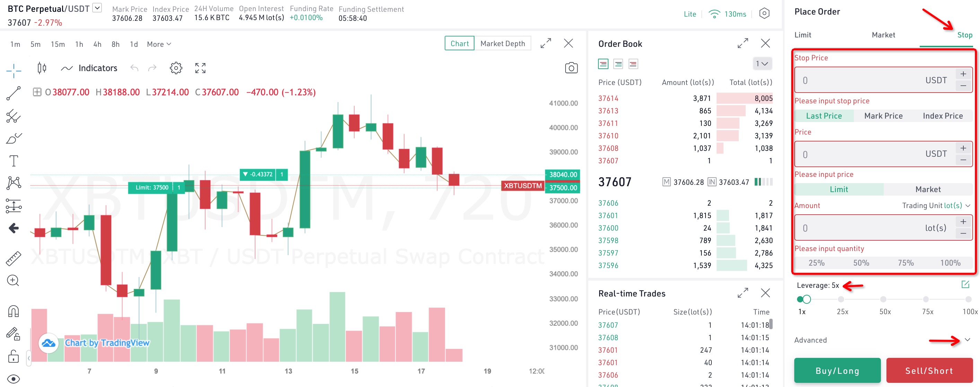Image resolution: width=980 pixels, height=387 pixels.
Task: Click the Buy/Long button to place order
Action: tap(836, 370)
